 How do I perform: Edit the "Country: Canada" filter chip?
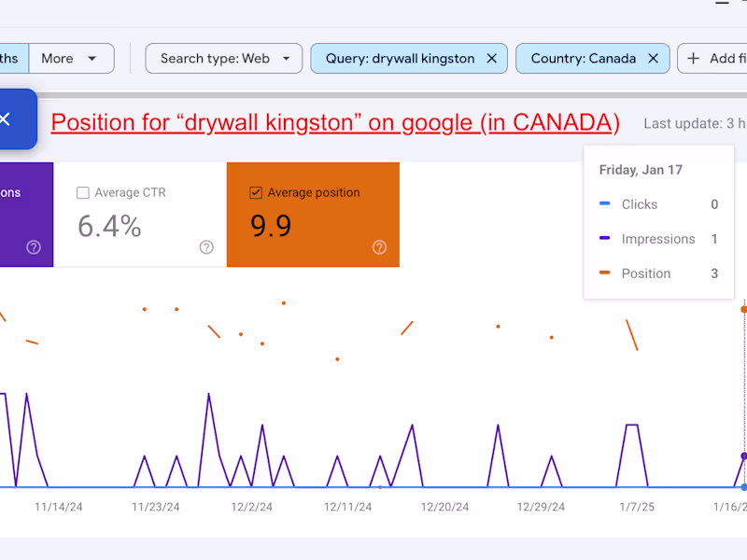[583, 58]
